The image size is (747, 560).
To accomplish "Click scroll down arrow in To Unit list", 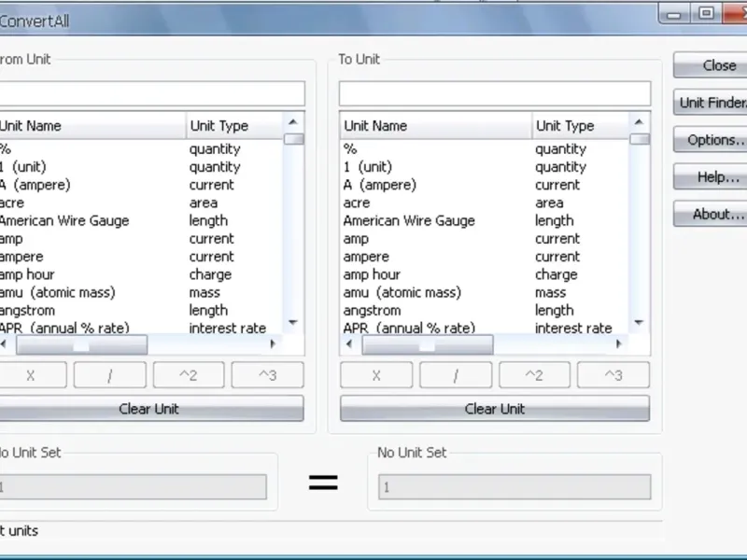I will tap(639, 322).
